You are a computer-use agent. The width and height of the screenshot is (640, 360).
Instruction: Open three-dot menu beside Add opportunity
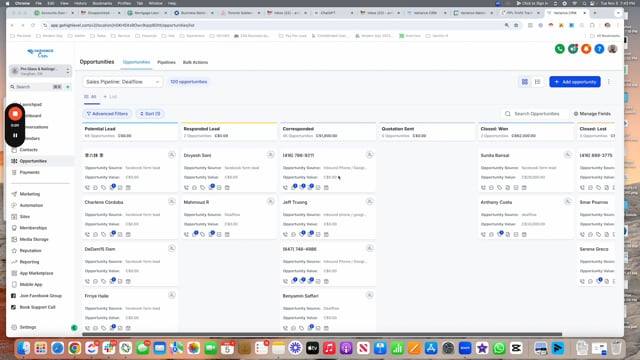coord(609,82)
